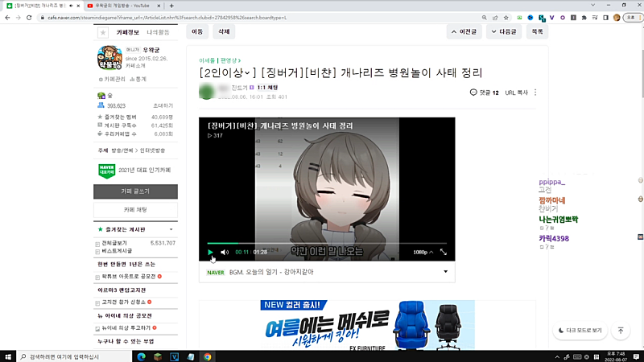Open the 2021년 대표 인기카페 badge
Viewport: 644px width, 362px height.
point(134,171)
